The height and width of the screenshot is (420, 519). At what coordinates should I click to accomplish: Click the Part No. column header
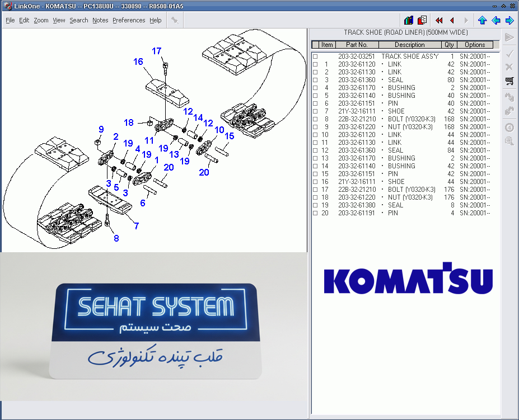click(x=357, y=45)
